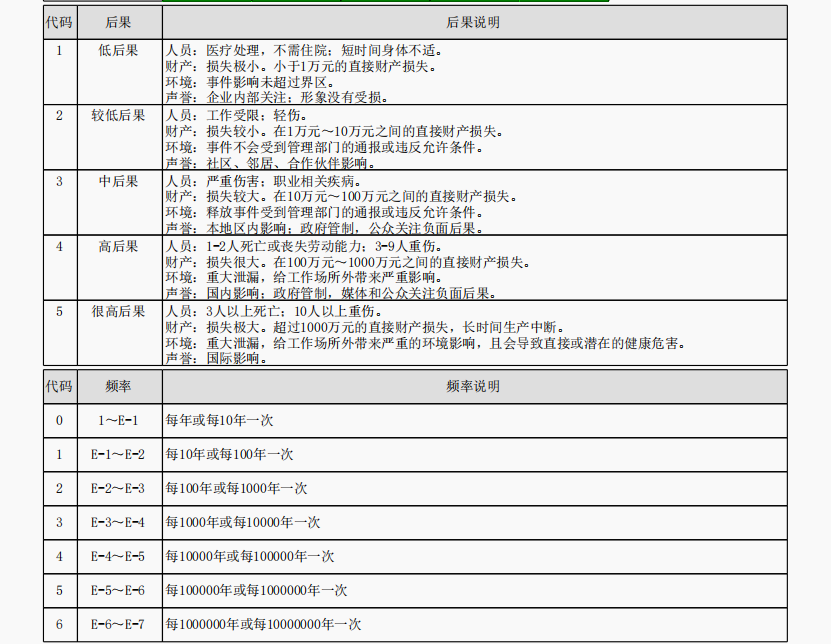Screen dimensions: 831x644
Task: Select frequency cell E-5~E-6
Action: [120, 590]
